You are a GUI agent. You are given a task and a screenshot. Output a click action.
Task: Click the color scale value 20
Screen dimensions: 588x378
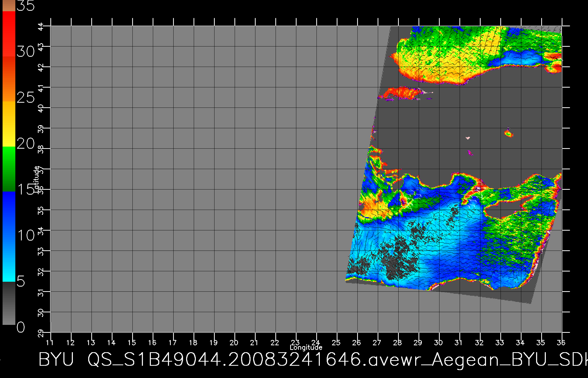coord(26,144)
